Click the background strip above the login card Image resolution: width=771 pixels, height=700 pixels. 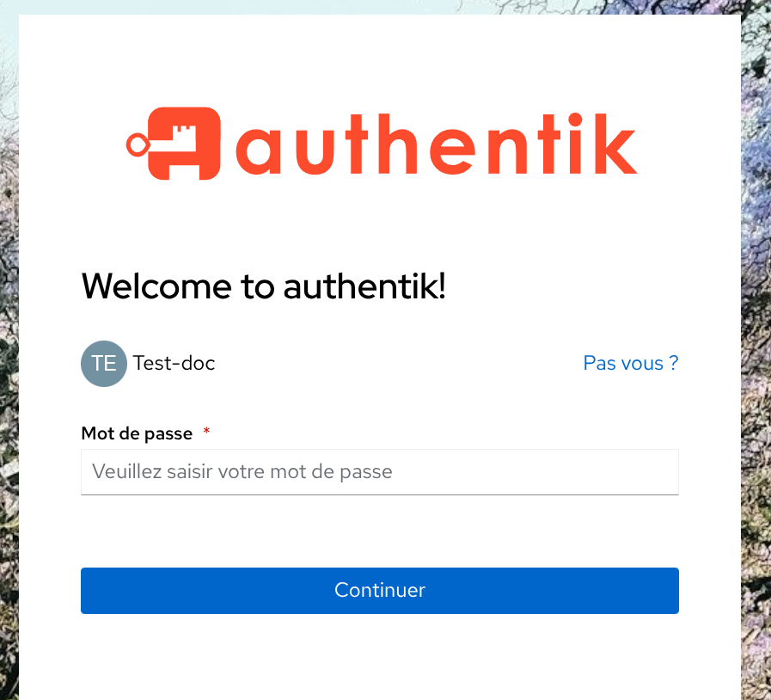pyautogui.click(x=378, y=7)
